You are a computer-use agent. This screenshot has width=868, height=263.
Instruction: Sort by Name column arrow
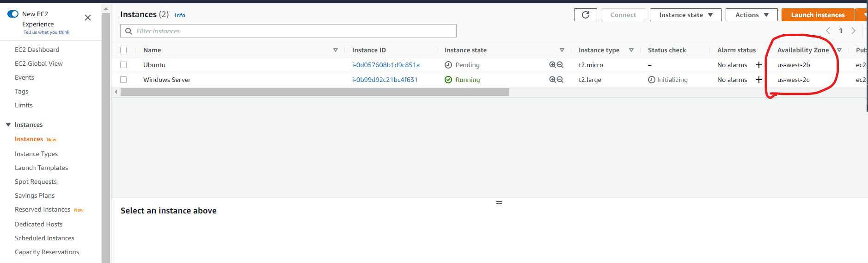click(336, 50)
